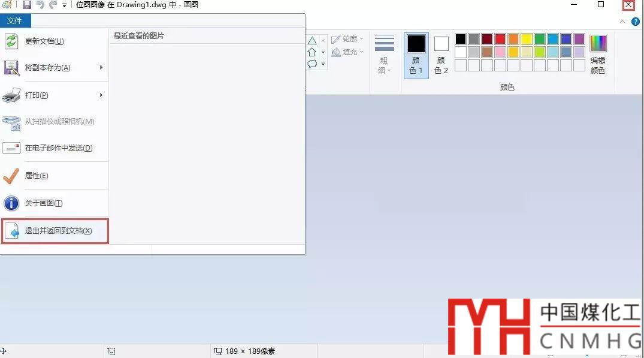Click the redo arrow in the title bar

pyautogui.click(x=53, y=5)
